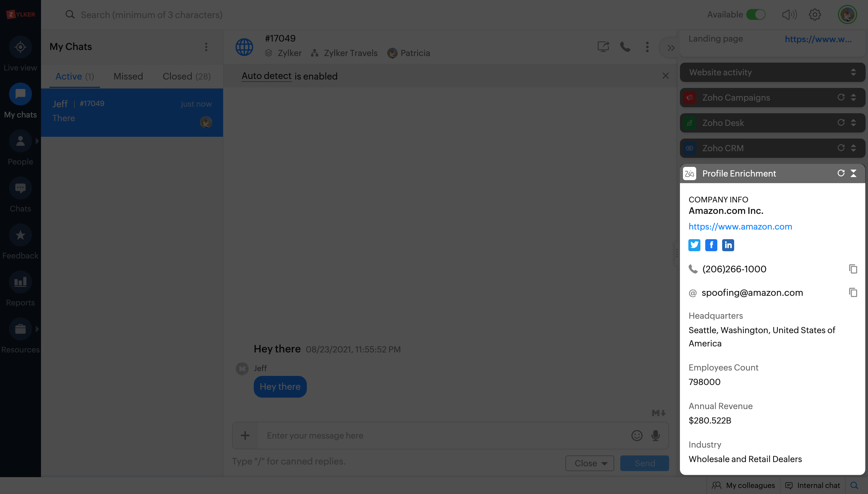The height and width of the screenshot is (494, 868).
Task: Expand the Zoho CRM widget
Action: coord(853,148)
